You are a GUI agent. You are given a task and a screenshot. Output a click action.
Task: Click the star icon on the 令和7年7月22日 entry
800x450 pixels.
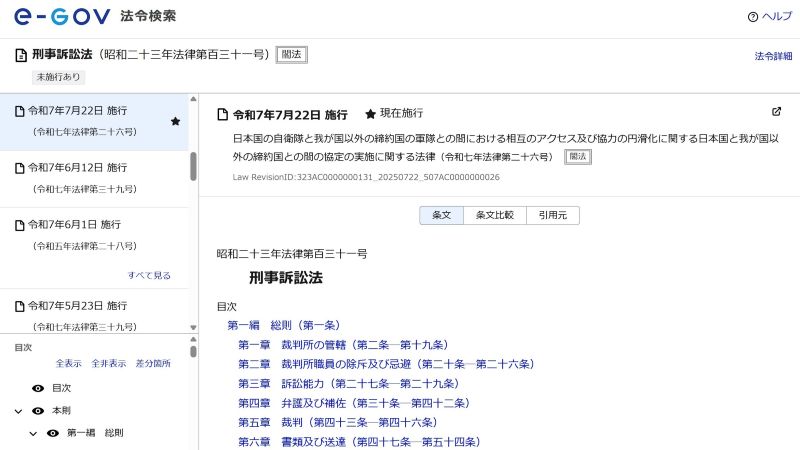(x=175, y=121)
